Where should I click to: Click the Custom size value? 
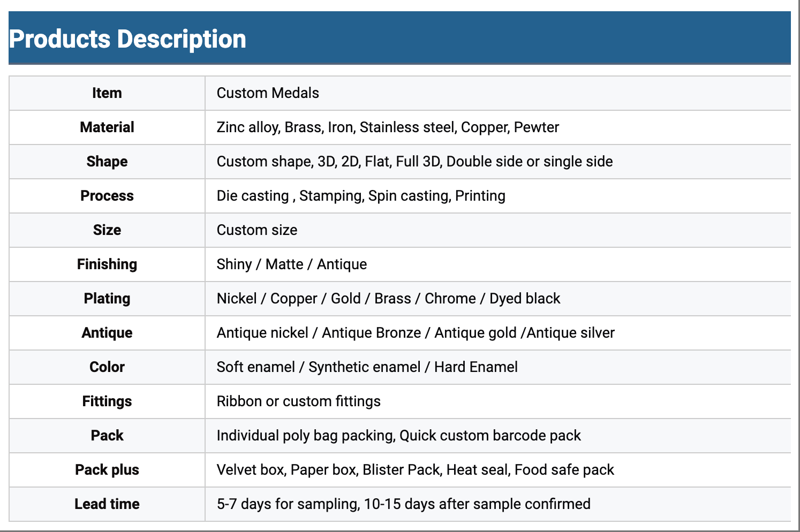[257, 230]
